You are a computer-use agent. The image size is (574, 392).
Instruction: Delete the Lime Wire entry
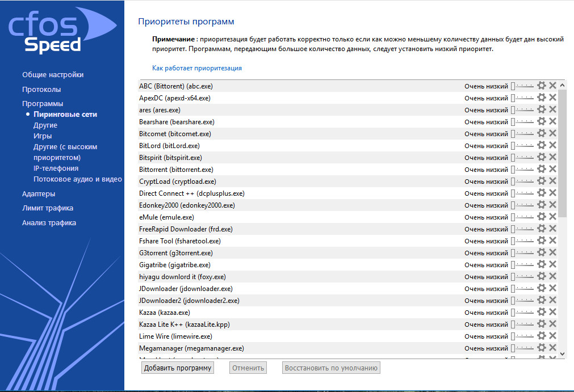pos(553,336)
